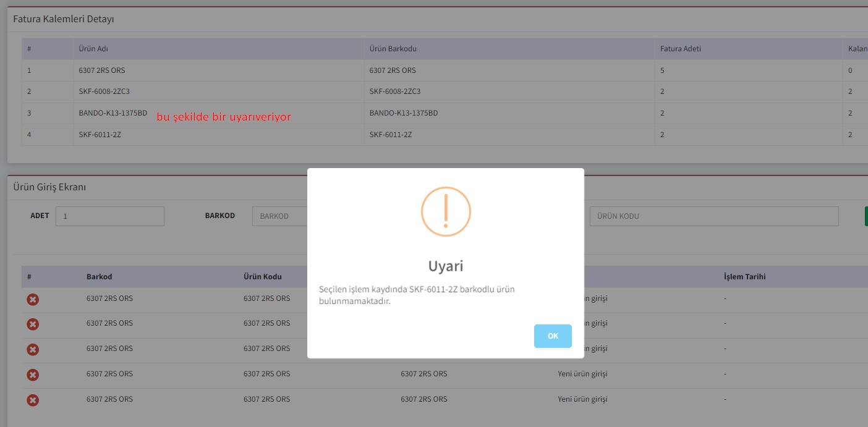Click the Barkod column header in the entry table
The height and width of the screenshot is (427, 868).
coord(100,277)
